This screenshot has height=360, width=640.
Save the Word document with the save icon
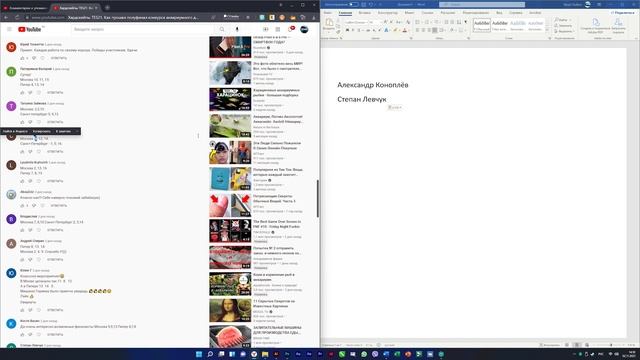364,4
